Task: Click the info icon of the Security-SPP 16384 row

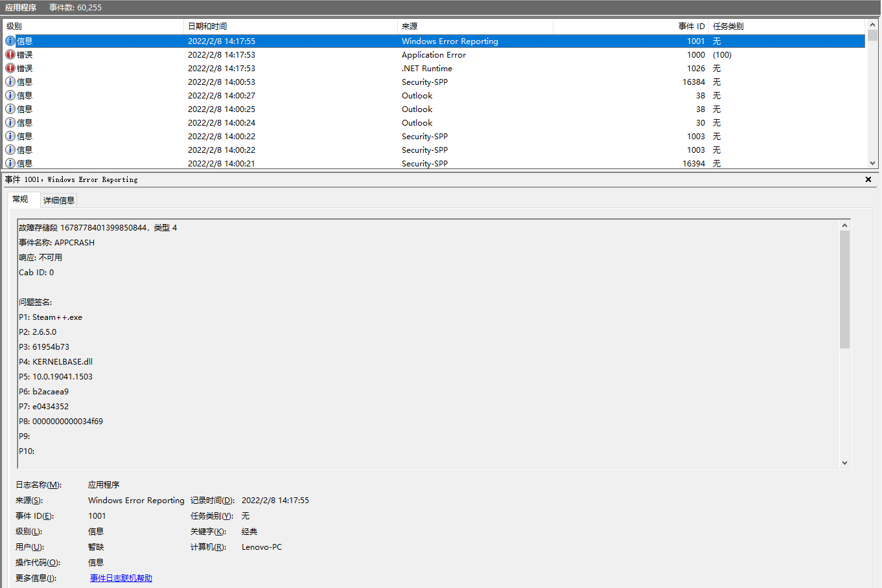Action: tap(10, 82)
